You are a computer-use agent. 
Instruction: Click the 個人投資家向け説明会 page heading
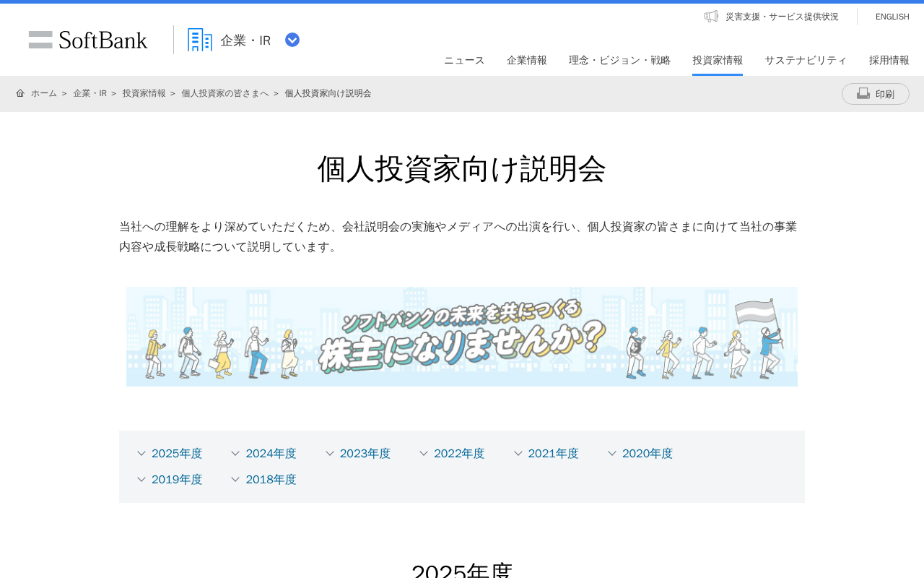462,169
